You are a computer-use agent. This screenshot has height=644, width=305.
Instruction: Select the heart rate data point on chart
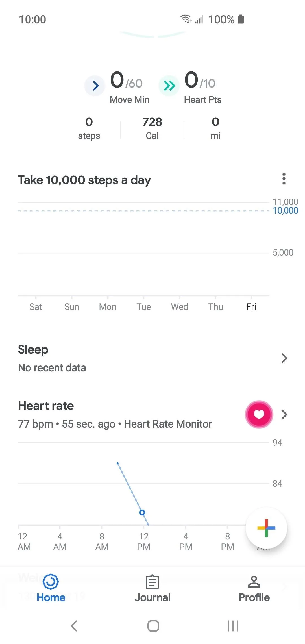(x=142, y=512)
